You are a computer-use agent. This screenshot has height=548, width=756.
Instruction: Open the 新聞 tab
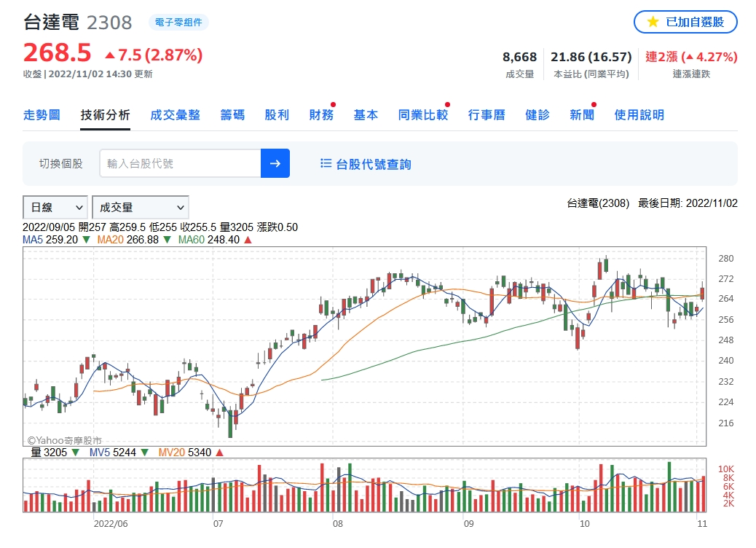point(582,115)
